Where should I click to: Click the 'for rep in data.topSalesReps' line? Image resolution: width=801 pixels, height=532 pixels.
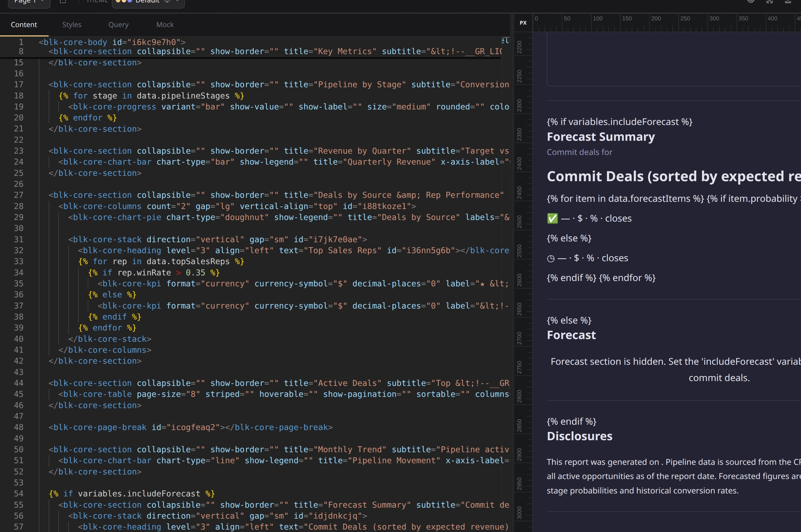(161, 262)
